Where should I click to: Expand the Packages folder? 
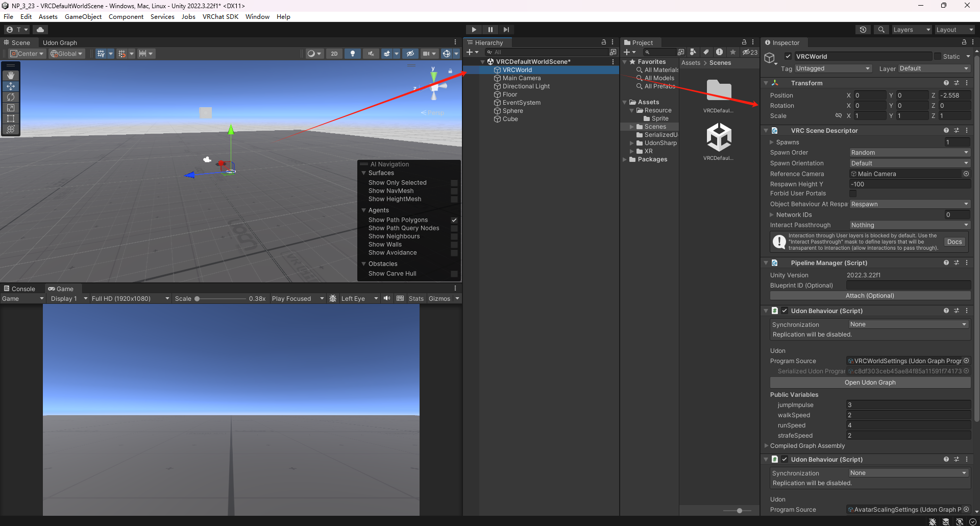pos(625,160)
